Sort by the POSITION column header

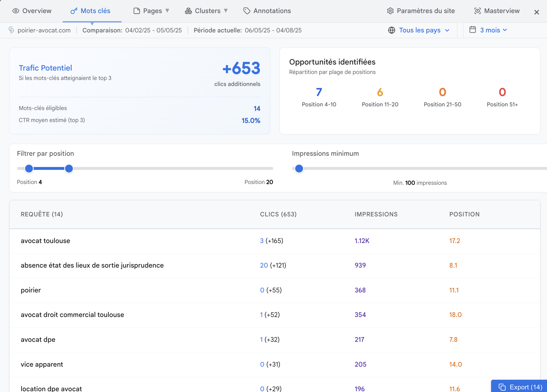click(464, 214)
